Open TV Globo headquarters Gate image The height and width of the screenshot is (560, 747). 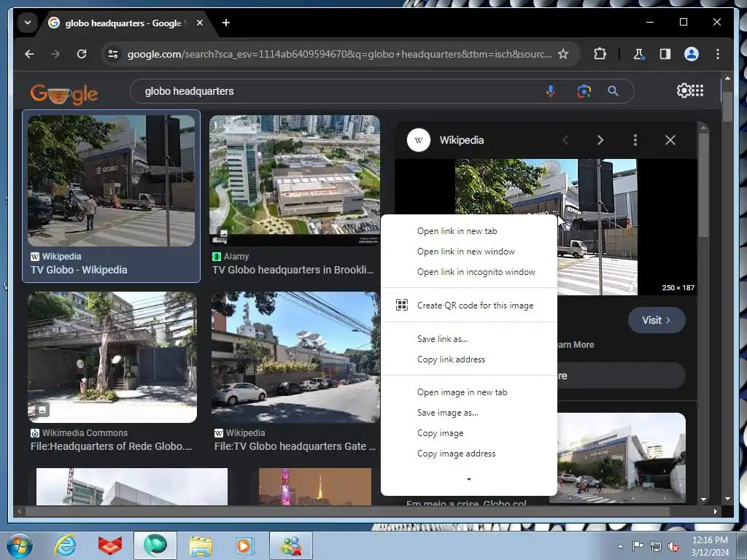point(295,357)
